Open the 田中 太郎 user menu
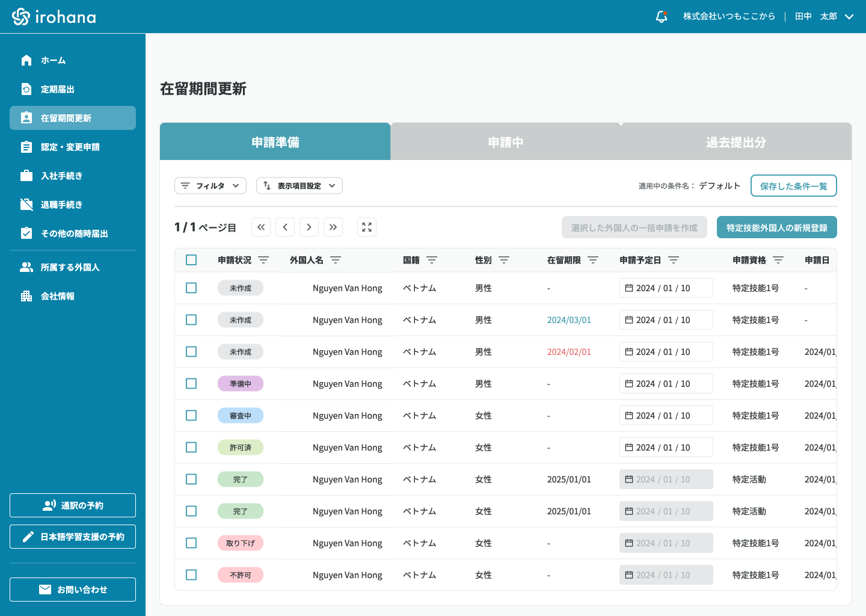Screen dimensions: 866x616 (x=824, y=17)
